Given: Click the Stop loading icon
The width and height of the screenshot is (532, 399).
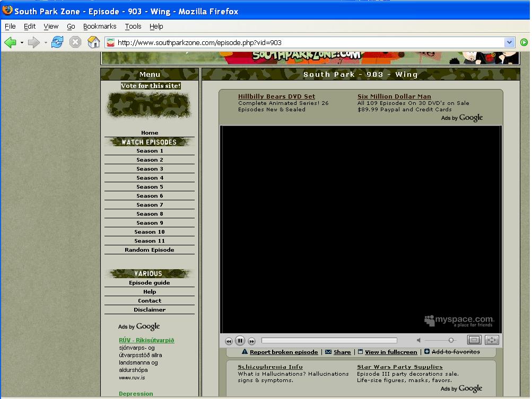Looking at the screenshot, I should point(75,42).
